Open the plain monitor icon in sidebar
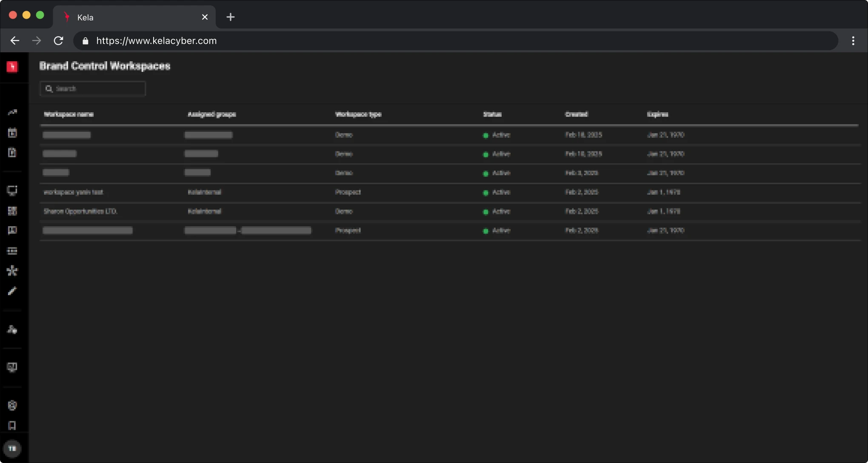 tap(12, 190)
